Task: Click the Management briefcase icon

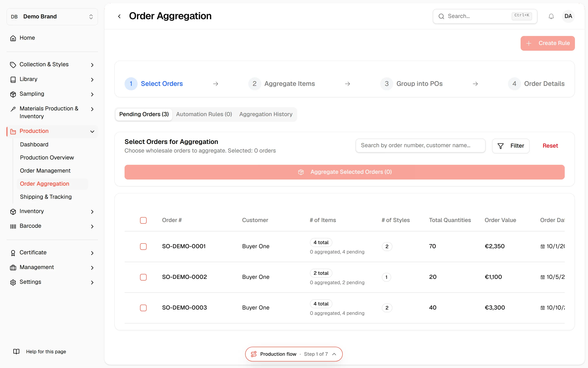Action: 13,267
